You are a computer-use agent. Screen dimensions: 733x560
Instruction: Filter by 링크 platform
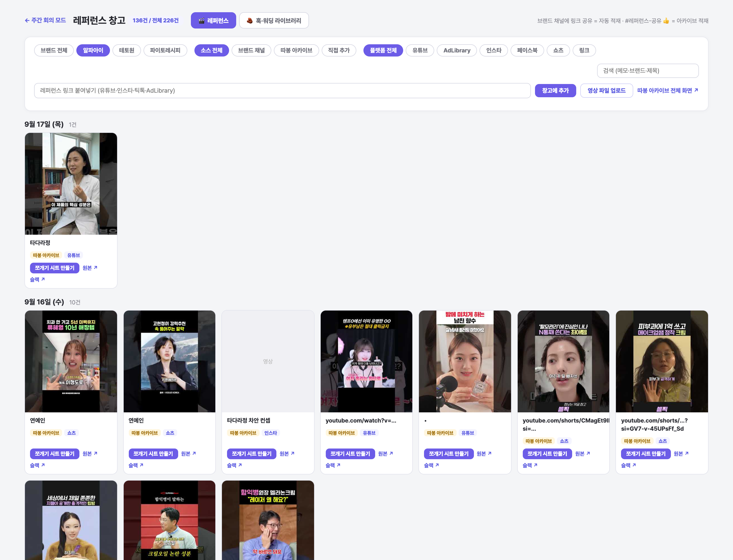coord(584,50)
